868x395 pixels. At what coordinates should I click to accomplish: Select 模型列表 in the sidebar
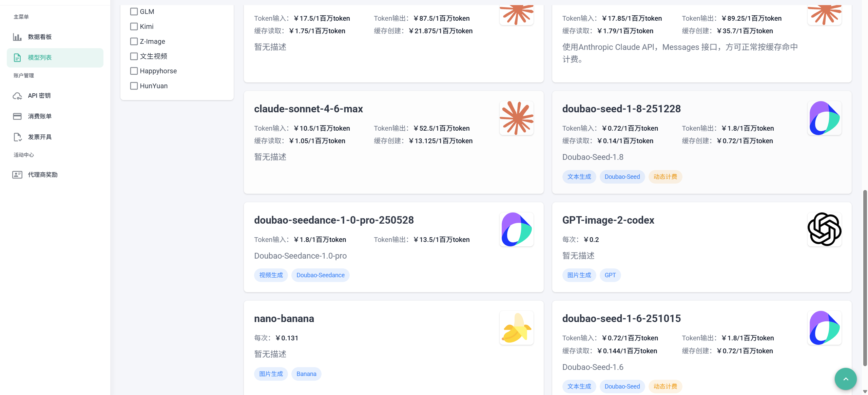point(55,58)
